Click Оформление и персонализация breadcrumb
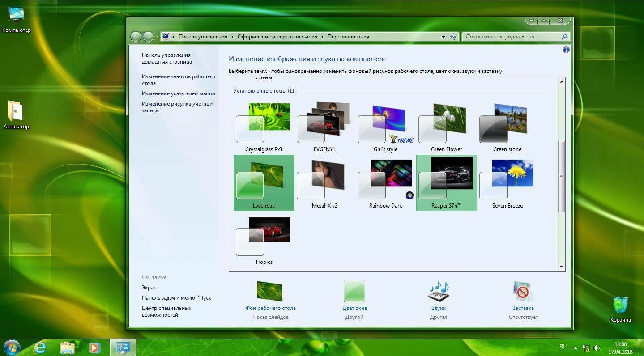 [277, 37]
